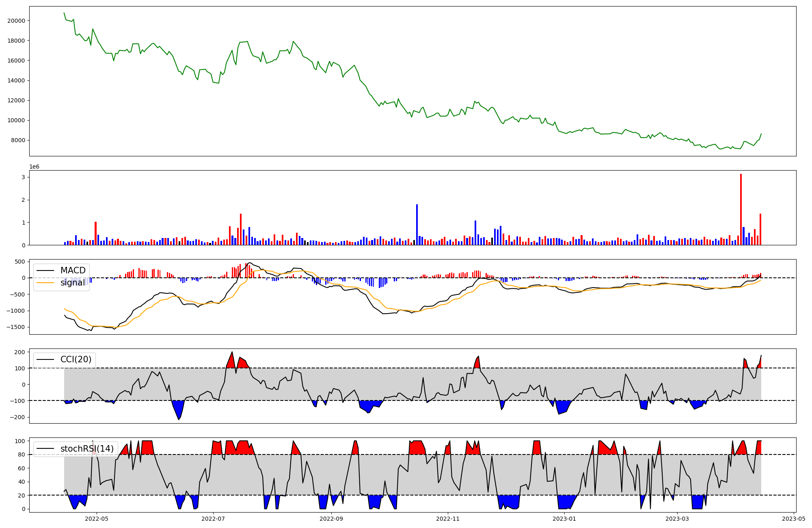Viewport: 812px width, 528px height.
Task: Click the stochRSI(14) legend label
Action: [x=87, y=449]
